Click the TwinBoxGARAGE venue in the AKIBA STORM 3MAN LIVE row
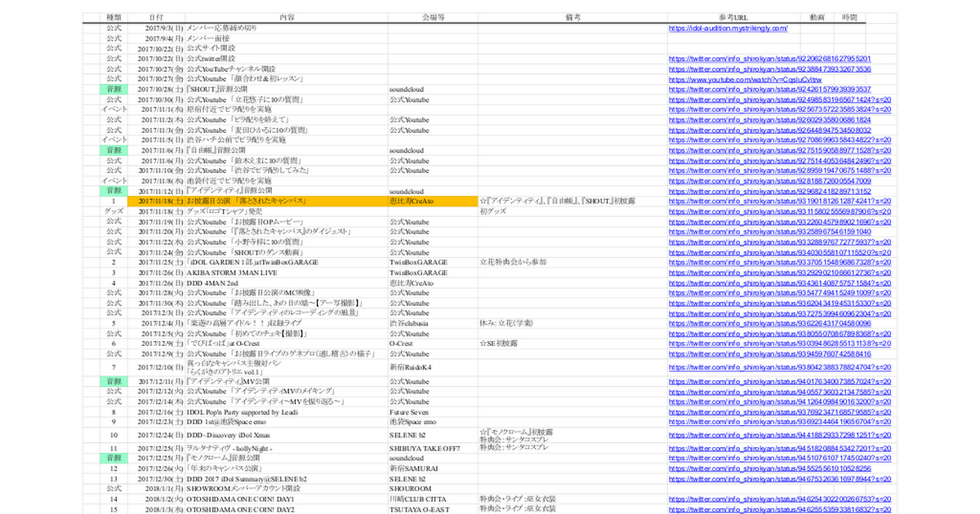980x514 pixels. coord(433,273)
